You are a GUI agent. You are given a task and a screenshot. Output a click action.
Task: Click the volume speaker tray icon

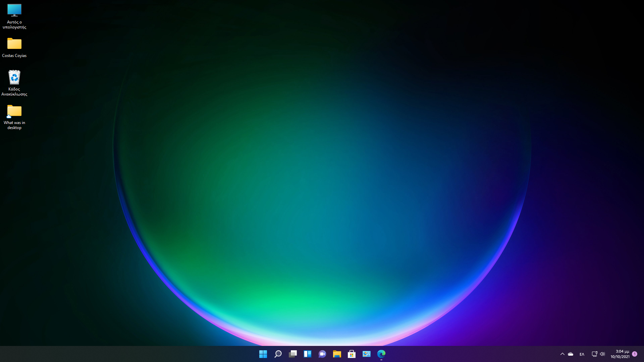point(602,354)
